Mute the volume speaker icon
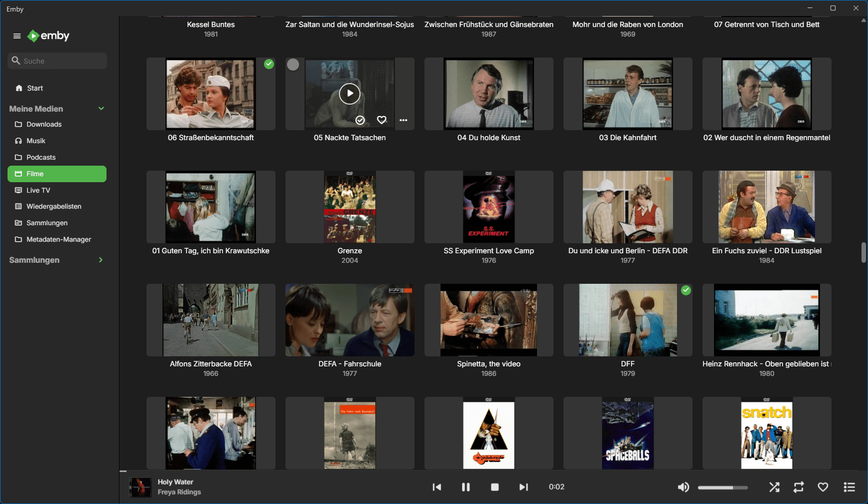 point(683,487)
